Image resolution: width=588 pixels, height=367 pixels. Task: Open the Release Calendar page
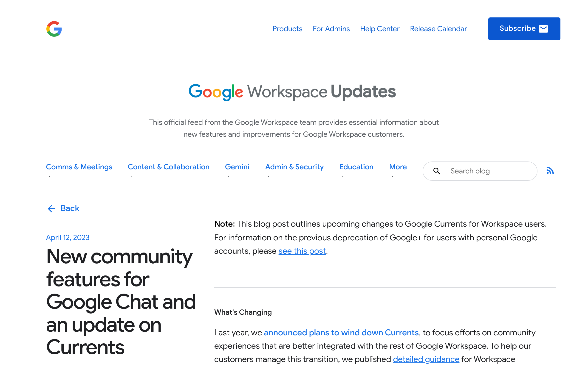click(438, 29)
